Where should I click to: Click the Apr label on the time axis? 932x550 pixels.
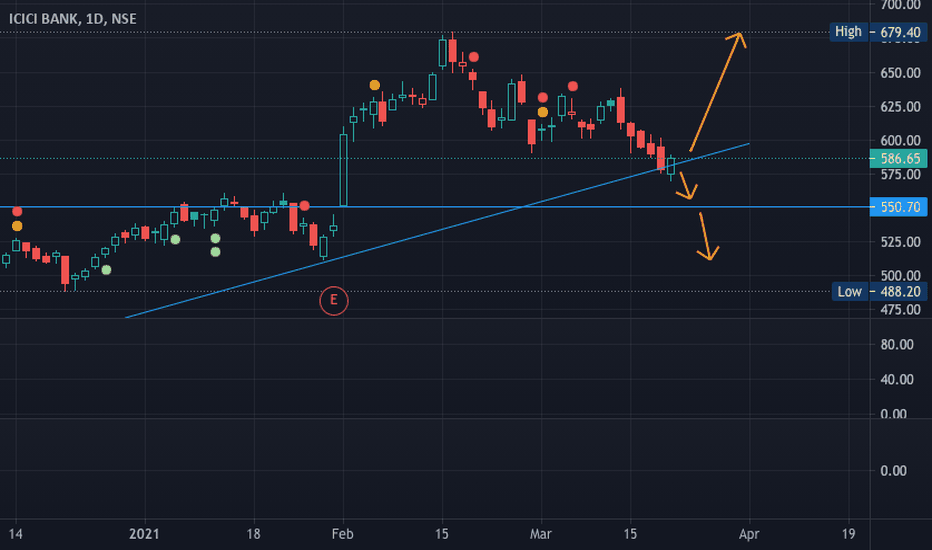tap(749, 534)
